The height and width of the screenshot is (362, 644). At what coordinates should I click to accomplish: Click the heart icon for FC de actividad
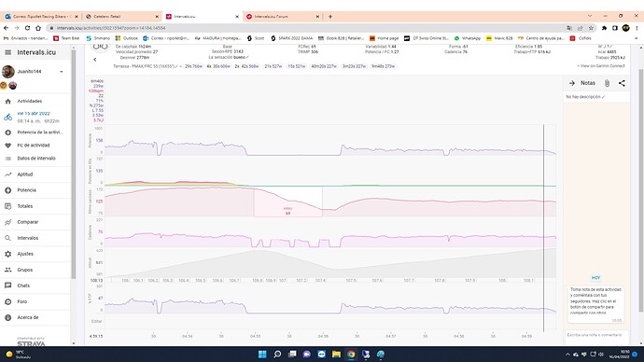pyautogui.click(x=7, y=146)
